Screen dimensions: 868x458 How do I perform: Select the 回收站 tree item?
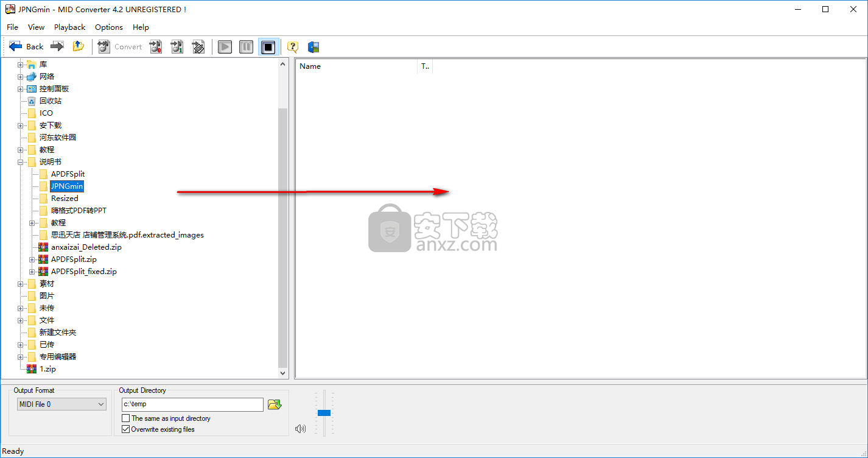pos(51,101)
